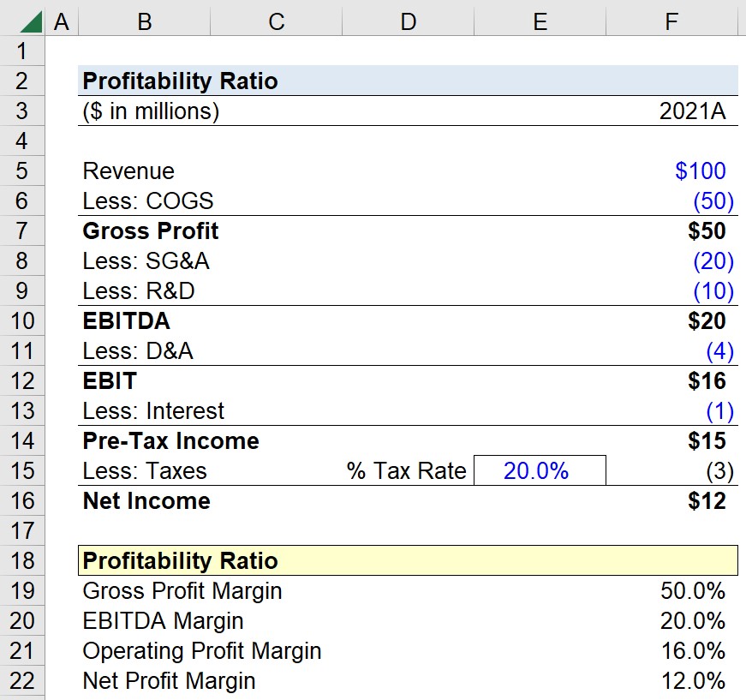Screen dimensions: 746x700
Task: Click the 'EBITDA' label in row 10
Action: click(x=126, y=320)
